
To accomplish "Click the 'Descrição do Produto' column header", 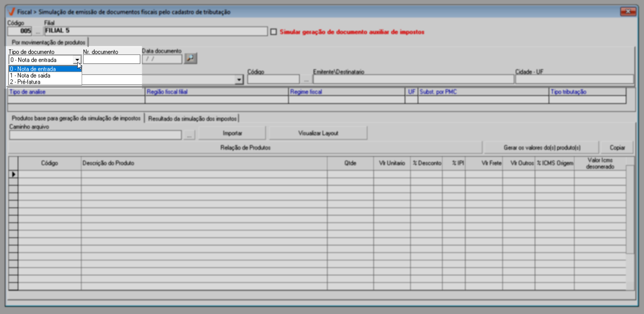I will [204, 163].
